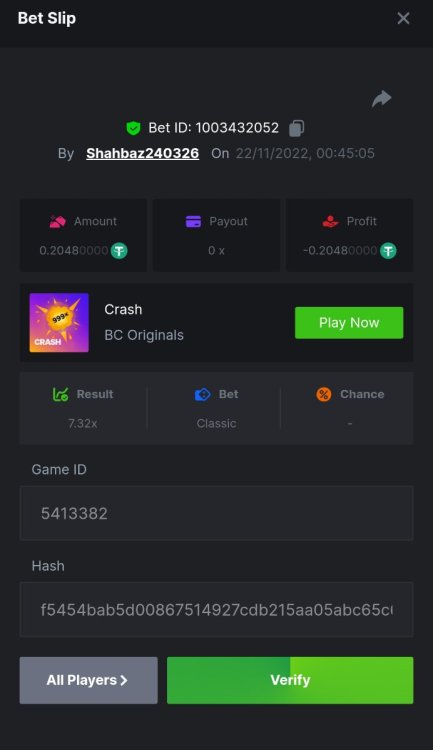Open the Crash game thumbnail

tap(59, 323)
